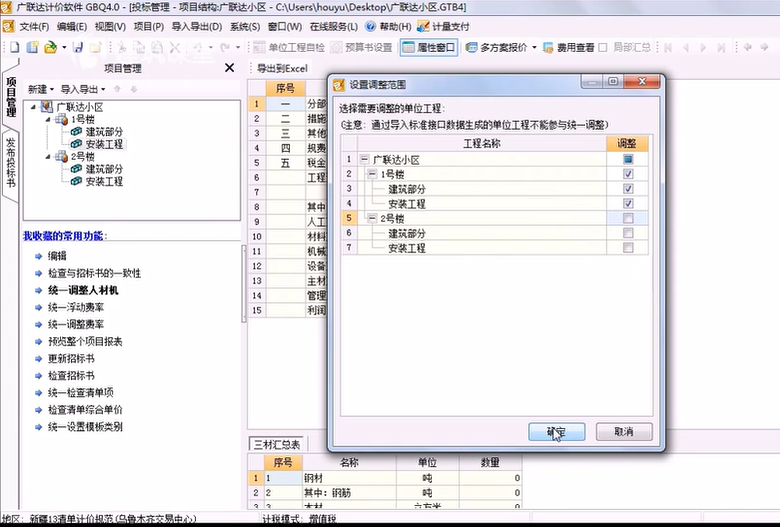Switch to the 发布投标书 vertical tab
780x527 pixels.
pos(10,163)
